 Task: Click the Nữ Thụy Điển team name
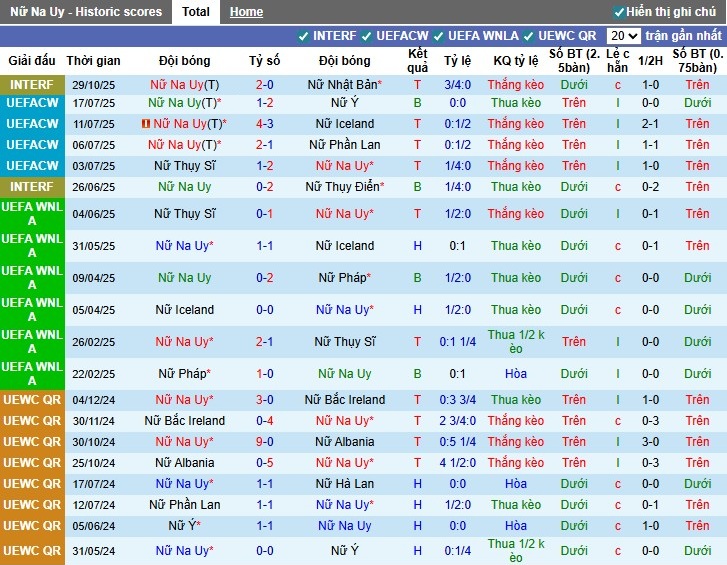click(x=344, y=187)
